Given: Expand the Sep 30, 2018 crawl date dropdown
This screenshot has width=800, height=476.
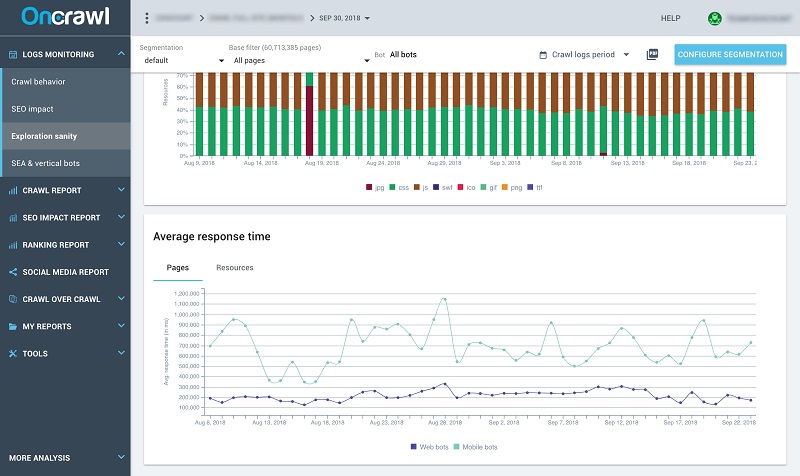Looking at the screenshot, I should (x=344, y=18).
